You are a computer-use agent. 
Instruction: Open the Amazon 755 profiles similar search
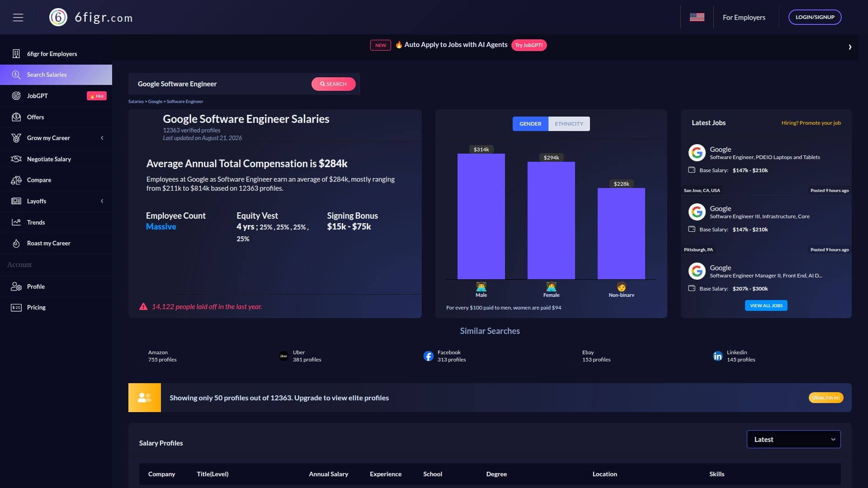(162, 356)
